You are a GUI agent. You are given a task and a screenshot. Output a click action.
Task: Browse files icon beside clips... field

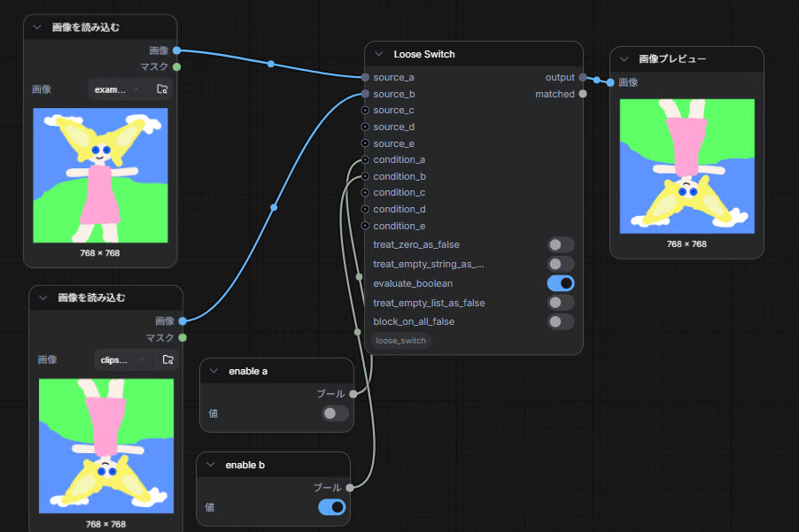click(x=167, y=360)
